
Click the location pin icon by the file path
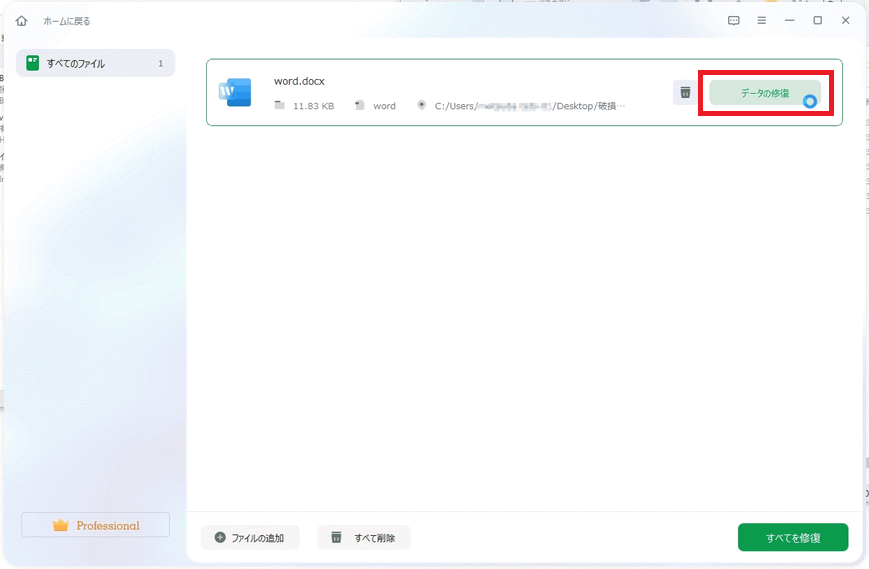421,105
